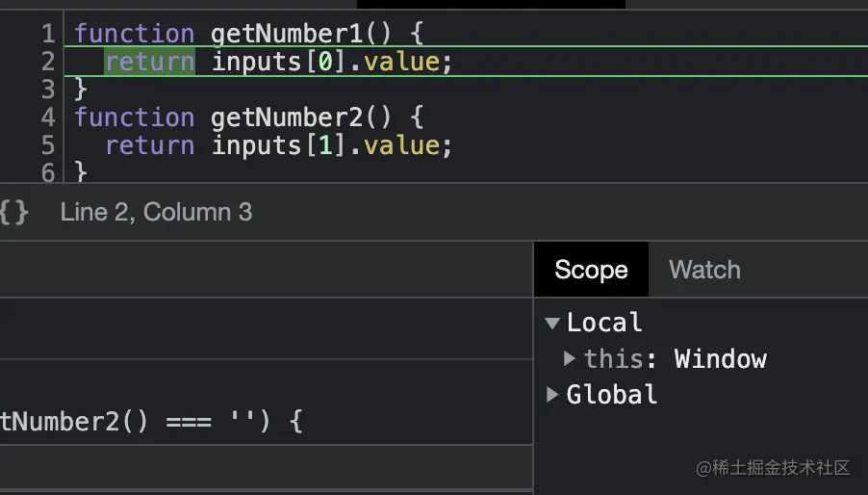The image size is (868, 495).
Task: Collapse the Local scope section
Action: click(x=552, y=323)
